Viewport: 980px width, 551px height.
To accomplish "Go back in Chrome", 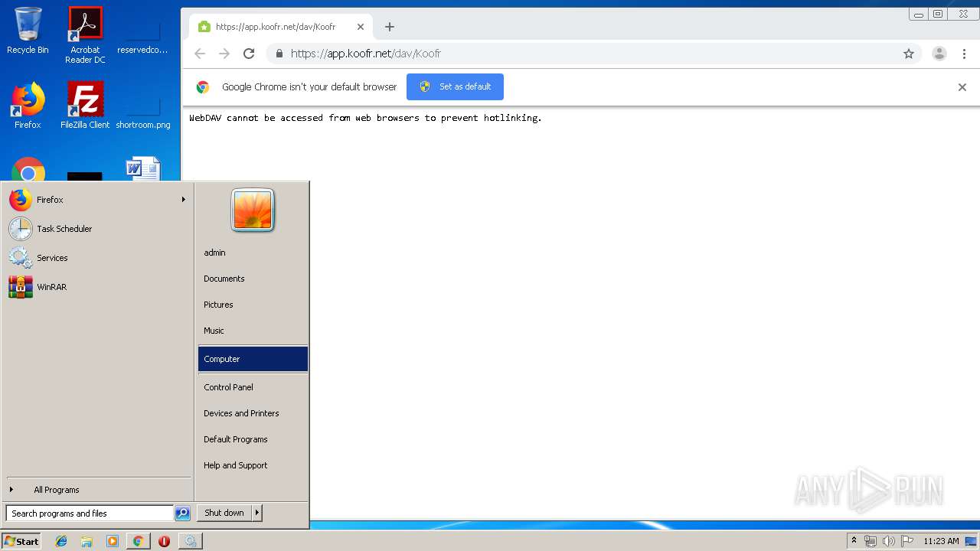I will click(x=200, y=54).
